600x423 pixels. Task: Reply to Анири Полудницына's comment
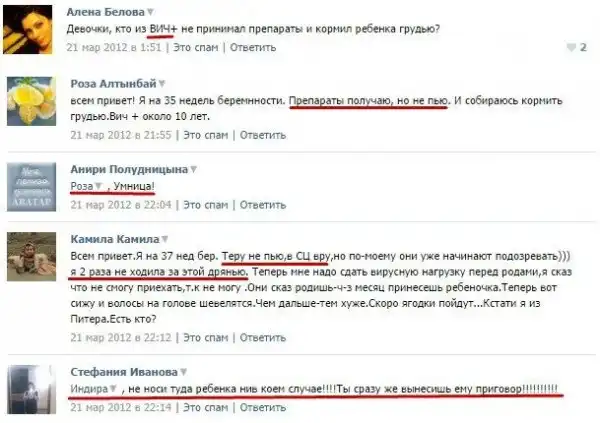point(263,205)
